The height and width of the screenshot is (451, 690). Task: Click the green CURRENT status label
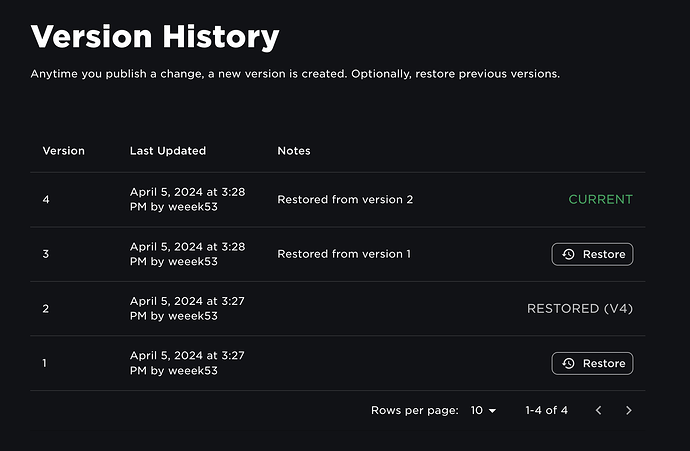click(x=600, y=199)
